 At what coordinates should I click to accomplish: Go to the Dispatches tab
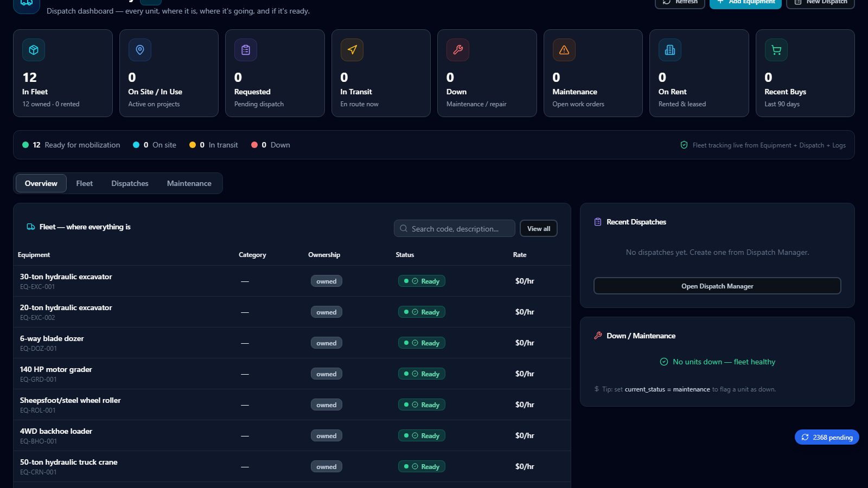tap(130, 183)
